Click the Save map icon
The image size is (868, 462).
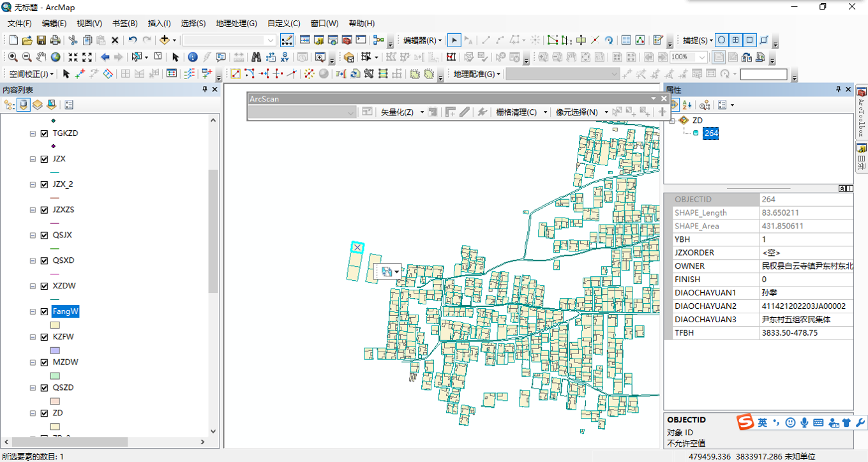tap(41, 40)
